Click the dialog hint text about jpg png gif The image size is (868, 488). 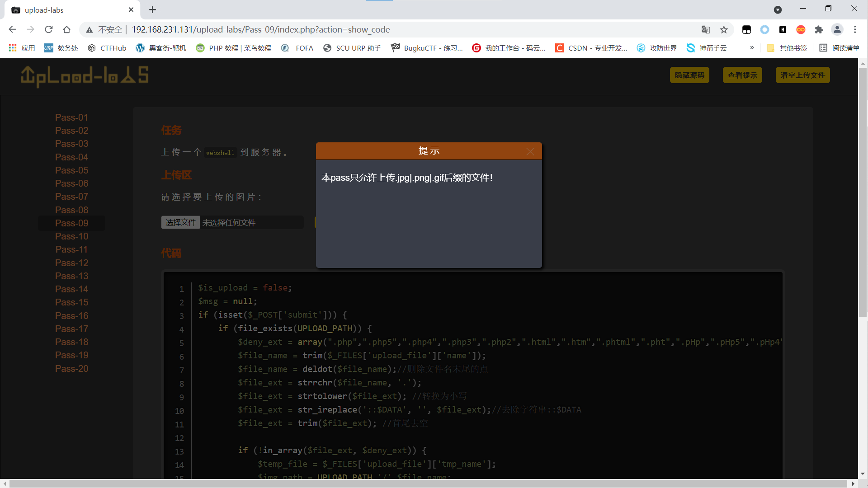407,178
